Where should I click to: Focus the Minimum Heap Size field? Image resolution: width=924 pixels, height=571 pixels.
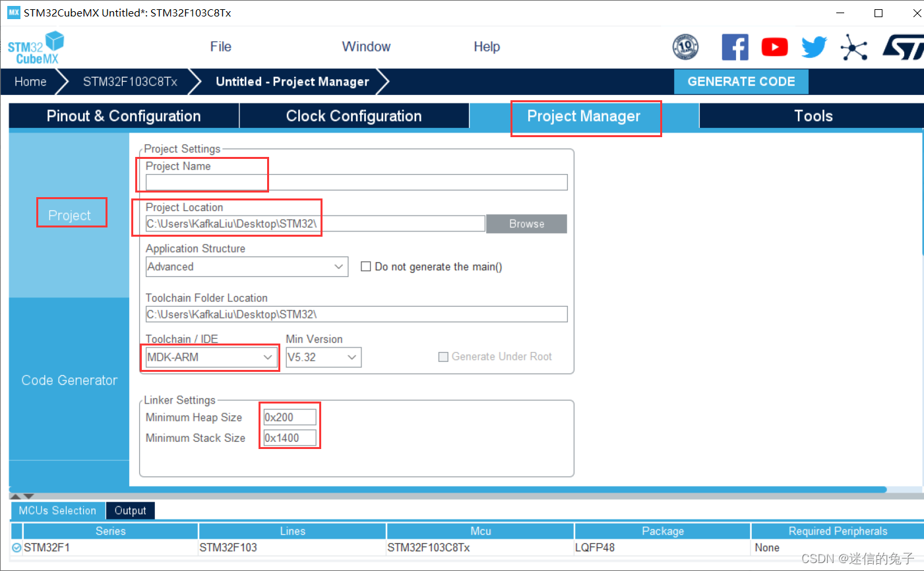click(x=290, y=417)
